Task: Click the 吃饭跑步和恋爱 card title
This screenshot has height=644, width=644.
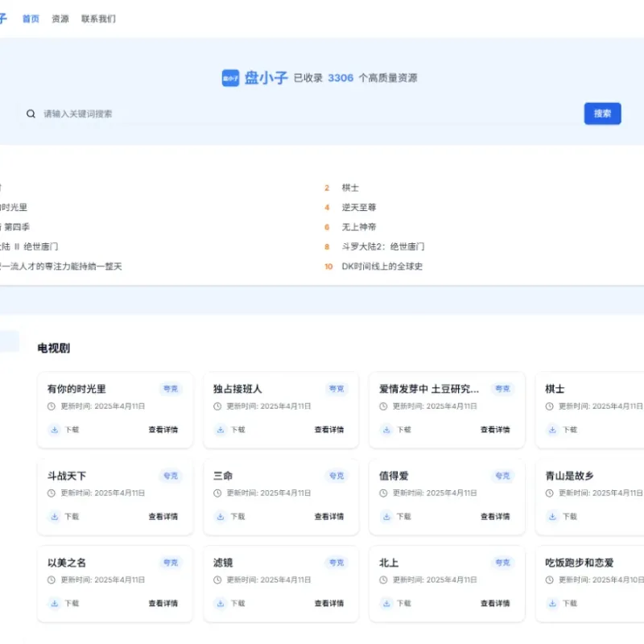Action: 579,563
